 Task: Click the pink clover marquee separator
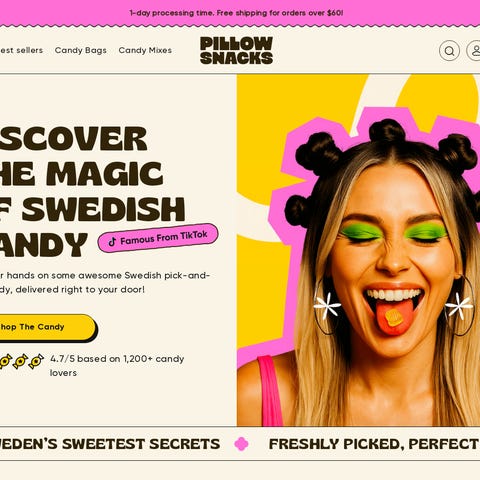241,444
